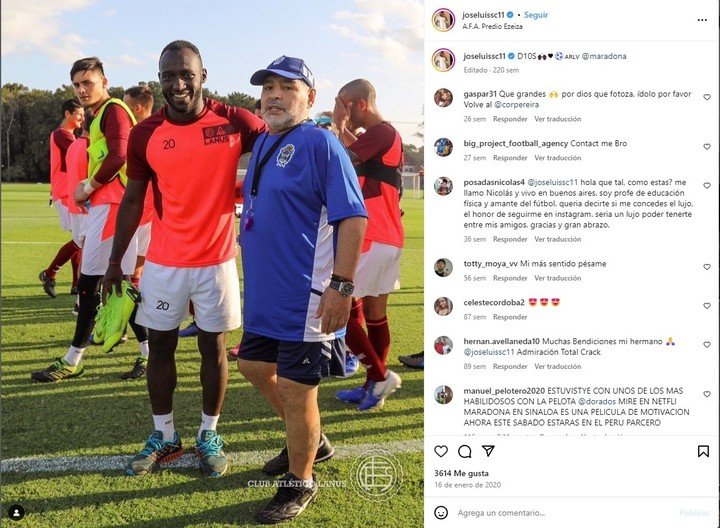This screenshot has height=528, width=720.
Task: Focus the Agrega un comentario field
Action: point(565,513)
